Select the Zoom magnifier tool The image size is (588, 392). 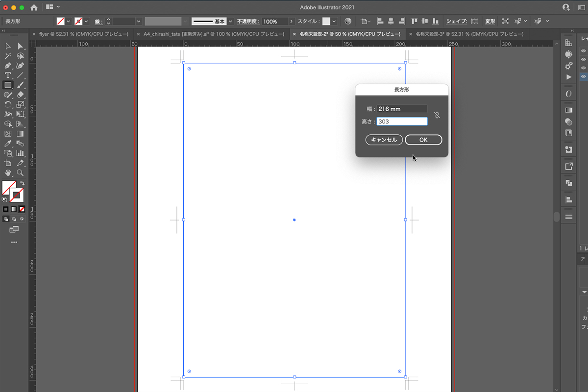[x=20, y=173]
